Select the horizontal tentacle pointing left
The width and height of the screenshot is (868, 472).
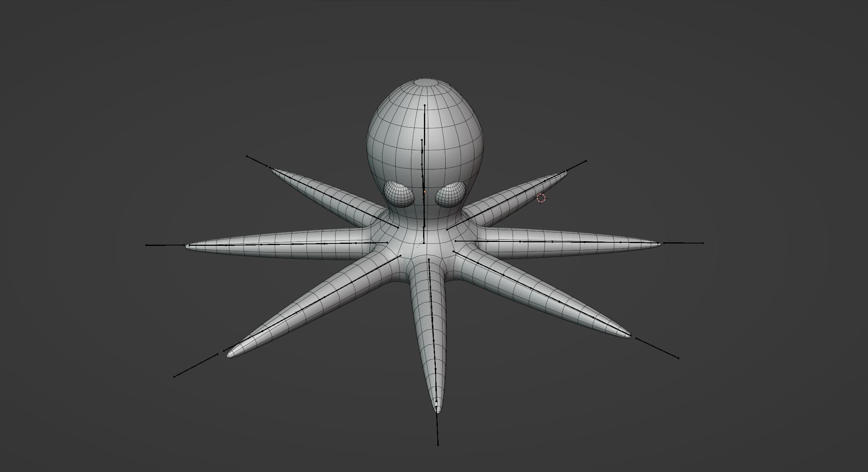pos(280,245)
